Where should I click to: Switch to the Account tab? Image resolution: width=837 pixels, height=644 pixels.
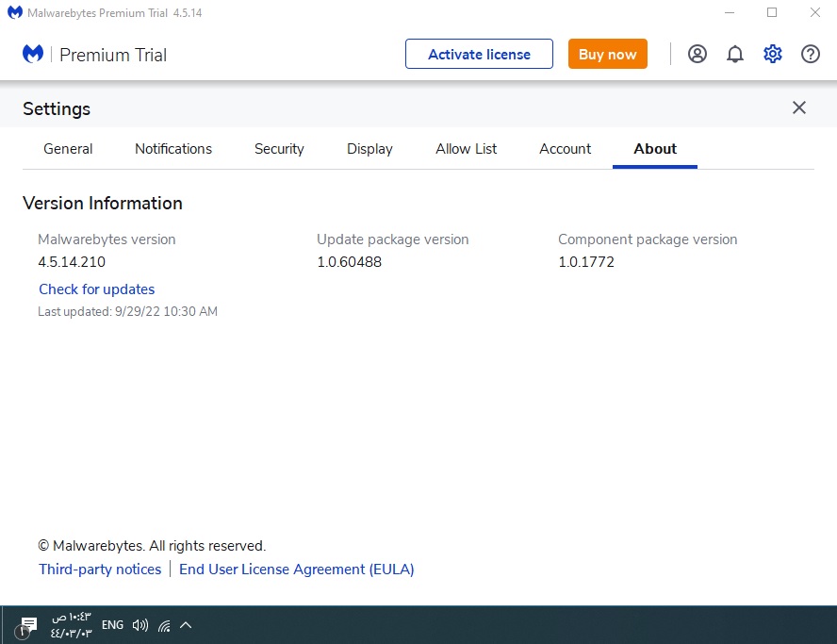pyautogui.click(x=566, y=149)
